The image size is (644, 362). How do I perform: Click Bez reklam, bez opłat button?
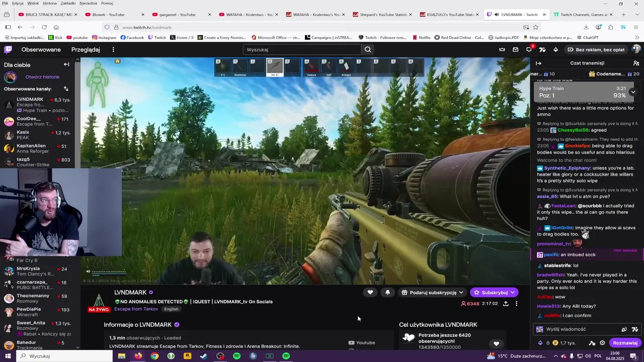[596, 49]
